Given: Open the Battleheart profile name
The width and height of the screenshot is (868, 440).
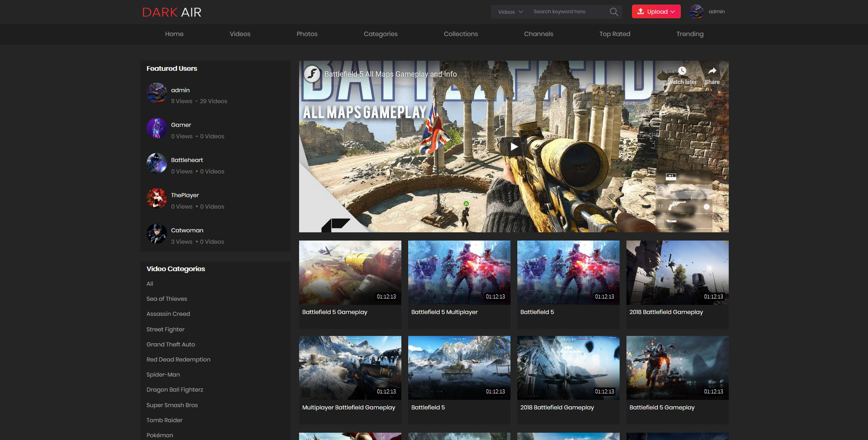Looking at the screenshot, I should click(187, 160).
